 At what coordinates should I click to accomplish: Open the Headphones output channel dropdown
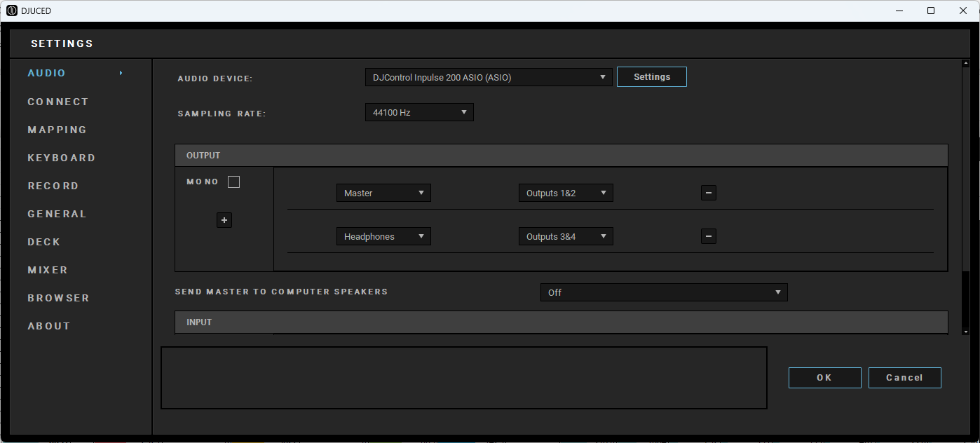point(383,236)
